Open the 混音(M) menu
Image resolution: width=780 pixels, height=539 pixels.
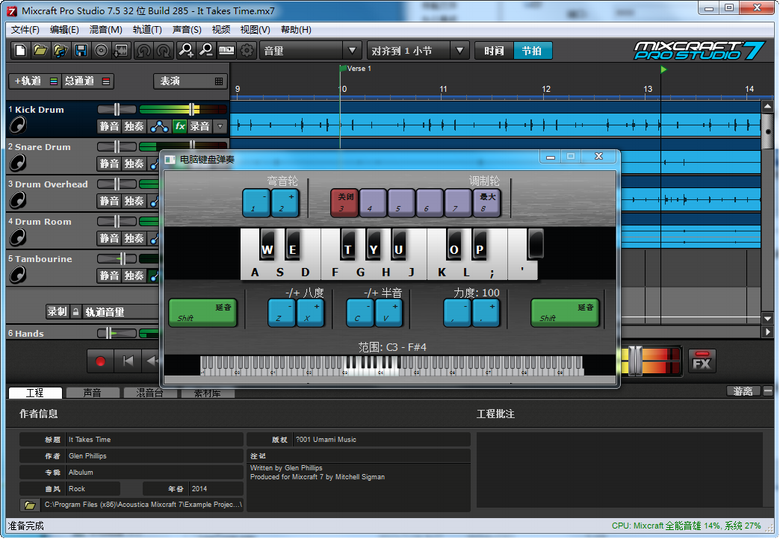coord(105,30)
